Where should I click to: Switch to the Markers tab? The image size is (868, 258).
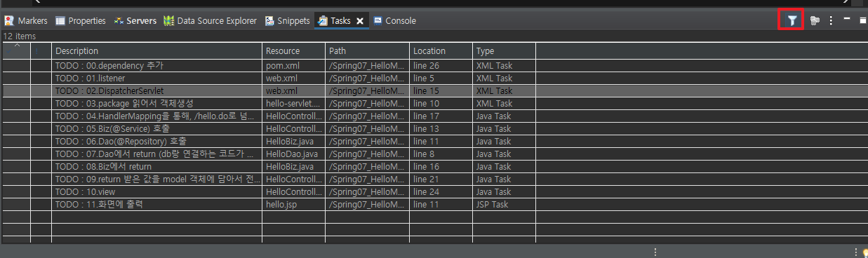(27, 21)
